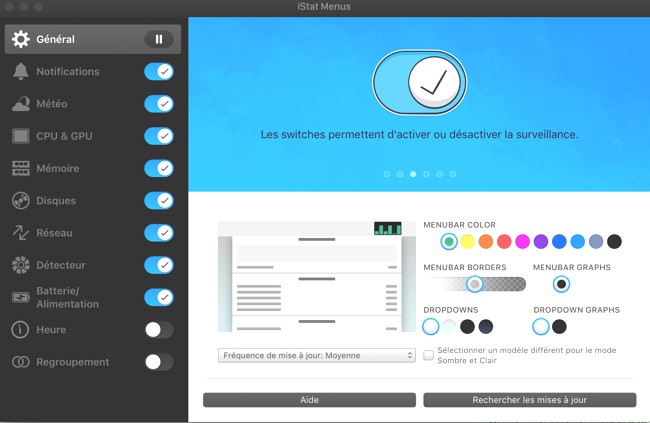The height and width of the screenshot is (423, 650).
Task: Disable the Notifications switch
Action: coord(158,72)
